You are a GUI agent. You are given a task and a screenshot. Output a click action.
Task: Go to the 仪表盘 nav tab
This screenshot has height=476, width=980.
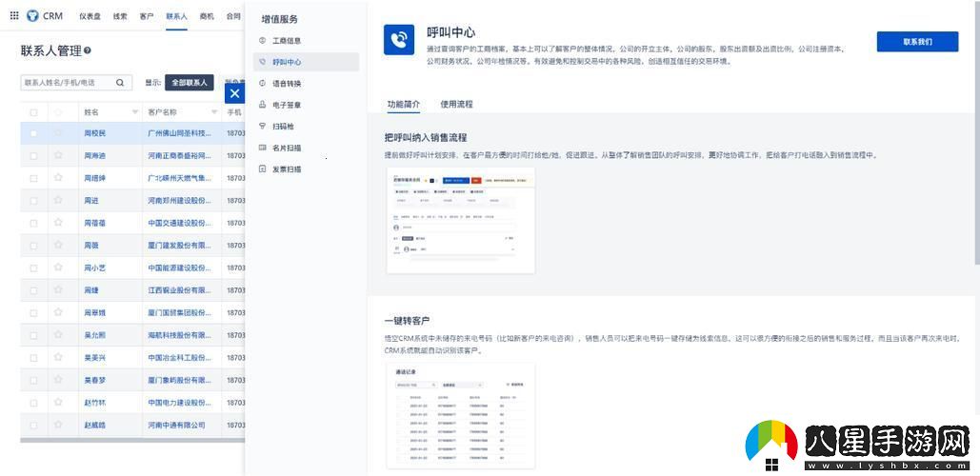[x=90, y=16]
